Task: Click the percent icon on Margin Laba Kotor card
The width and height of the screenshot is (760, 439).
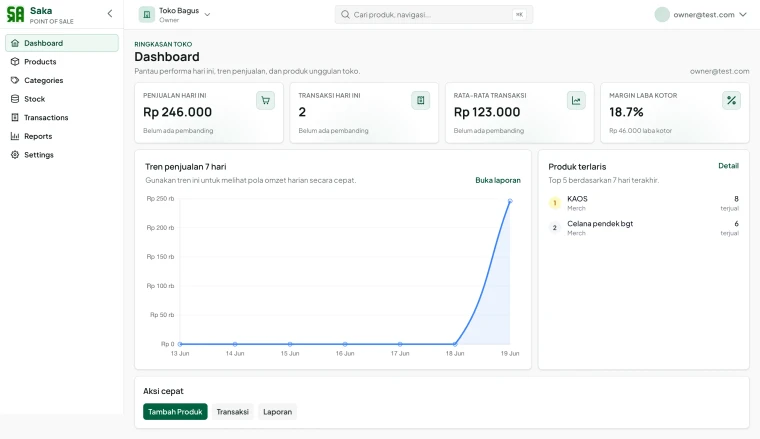Action: (x=731, y=100)
